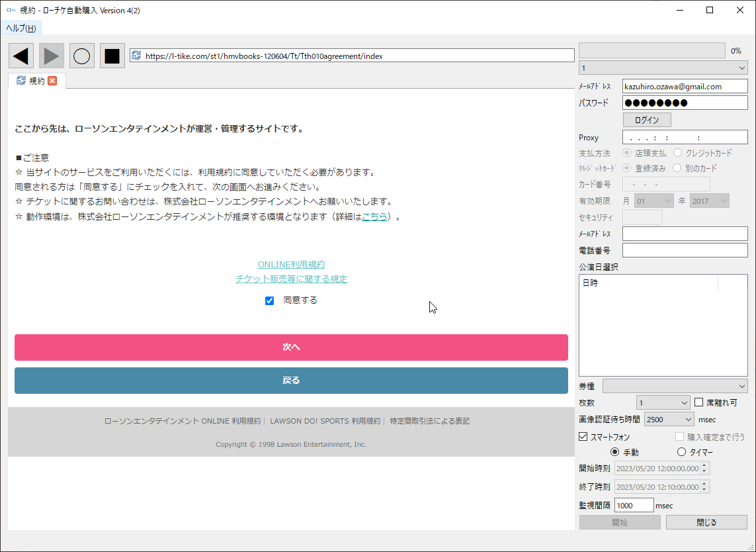Click the URL address field
This screenshot has height=552, width=756.
[352, 56]
